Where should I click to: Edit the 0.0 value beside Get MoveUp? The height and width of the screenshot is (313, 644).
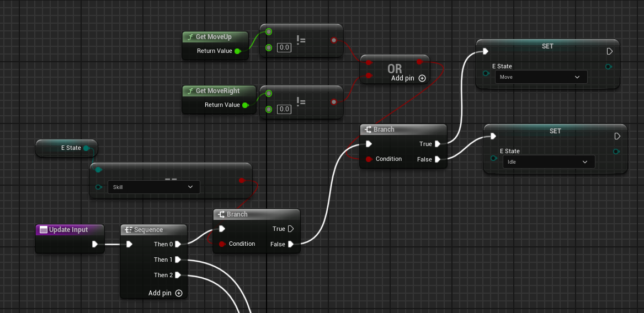(284, 47)
